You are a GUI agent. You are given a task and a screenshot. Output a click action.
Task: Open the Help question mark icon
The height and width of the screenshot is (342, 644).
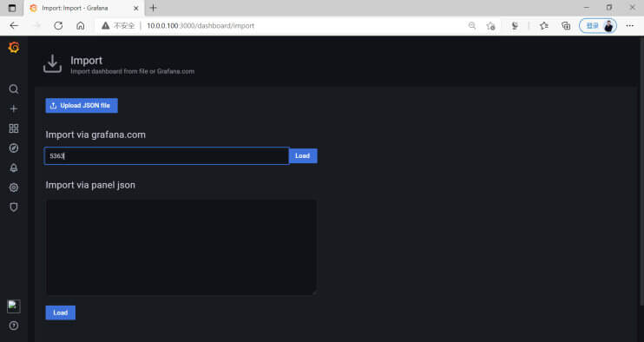click(x=14, y=326)
